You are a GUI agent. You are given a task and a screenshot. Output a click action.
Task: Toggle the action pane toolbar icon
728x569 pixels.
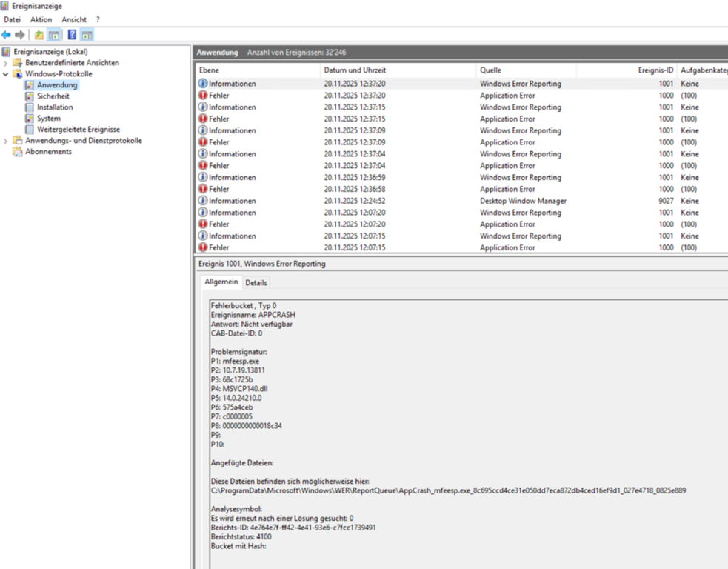click(x=87, y=35)
